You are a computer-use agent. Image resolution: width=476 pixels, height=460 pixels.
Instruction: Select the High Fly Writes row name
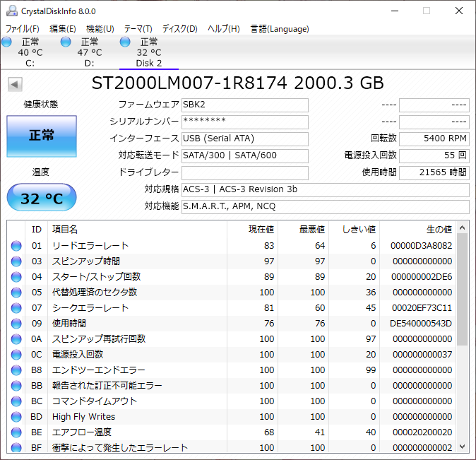coord(84,417)
